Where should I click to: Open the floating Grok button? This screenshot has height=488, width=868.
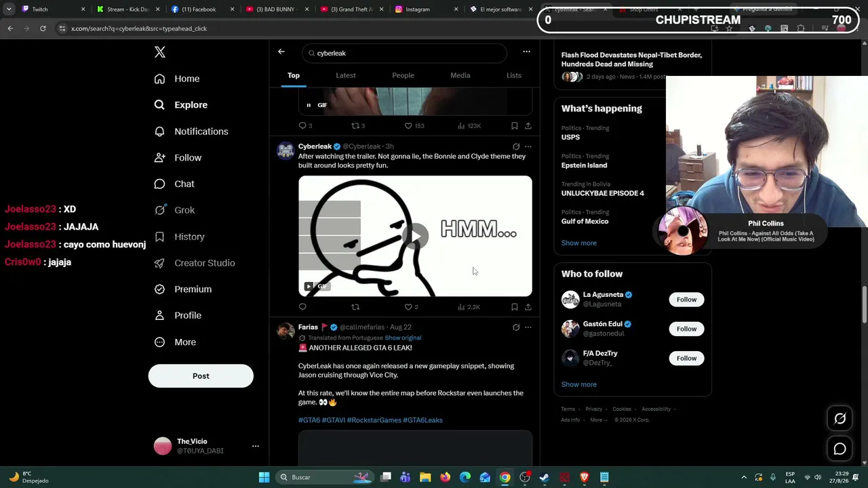click(x=840, y=419)
